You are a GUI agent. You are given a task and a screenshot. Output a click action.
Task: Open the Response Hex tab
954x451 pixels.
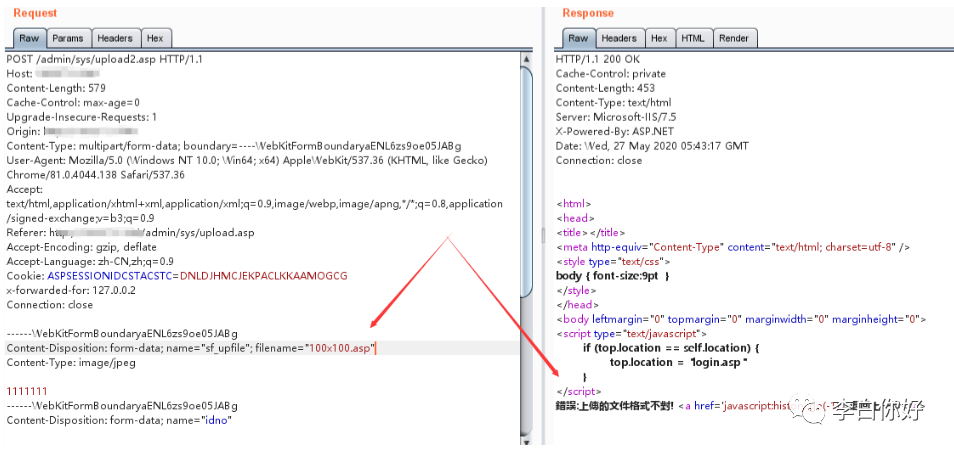click(659, 38)
